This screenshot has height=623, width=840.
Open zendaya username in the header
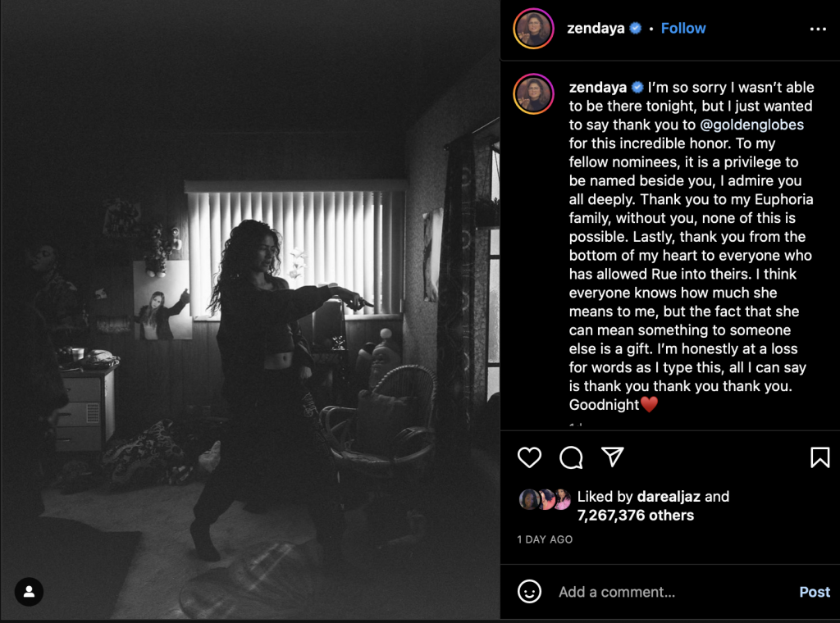(x=596, y=29)
